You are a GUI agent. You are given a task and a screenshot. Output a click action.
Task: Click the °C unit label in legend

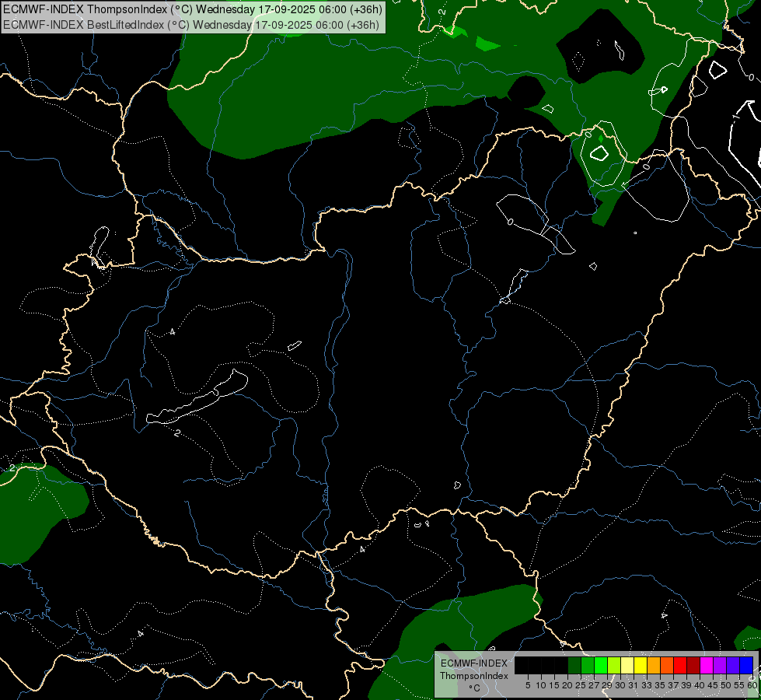point(474,688)
